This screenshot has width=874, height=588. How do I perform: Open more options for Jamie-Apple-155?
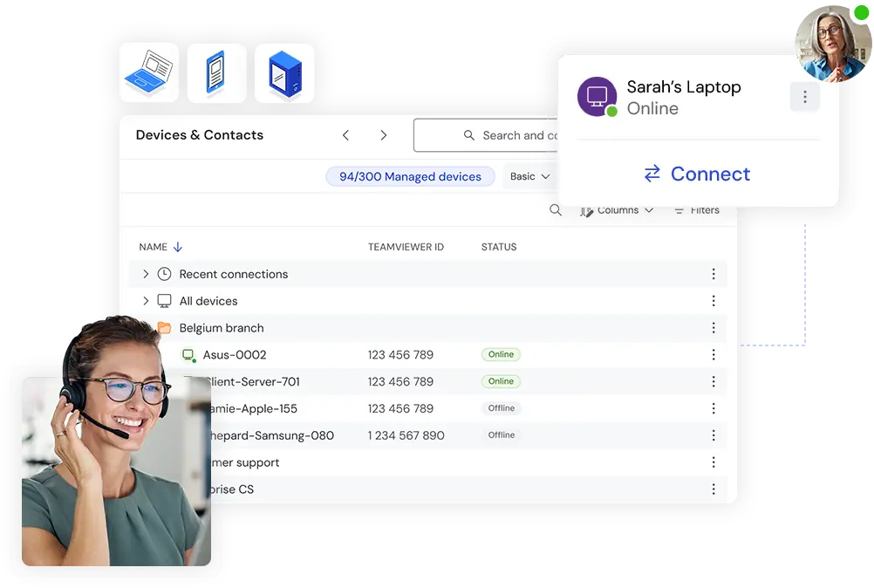[x=713, y=408]
